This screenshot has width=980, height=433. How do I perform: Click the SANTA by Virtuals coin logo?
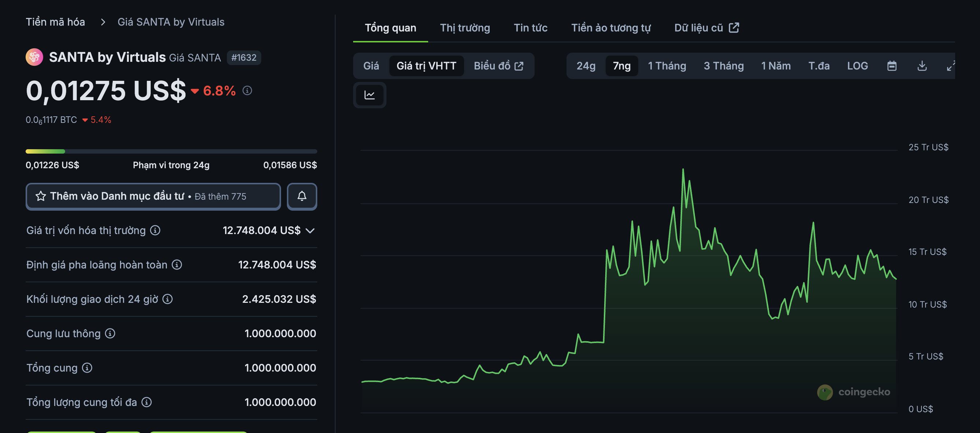(x=34, y=57)
